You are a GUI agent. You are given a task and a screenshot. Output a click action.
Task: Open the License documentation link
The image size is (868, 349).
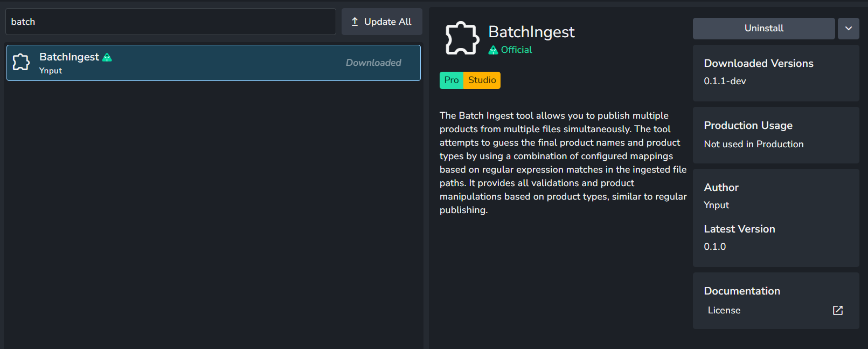[x=724, y=310]
